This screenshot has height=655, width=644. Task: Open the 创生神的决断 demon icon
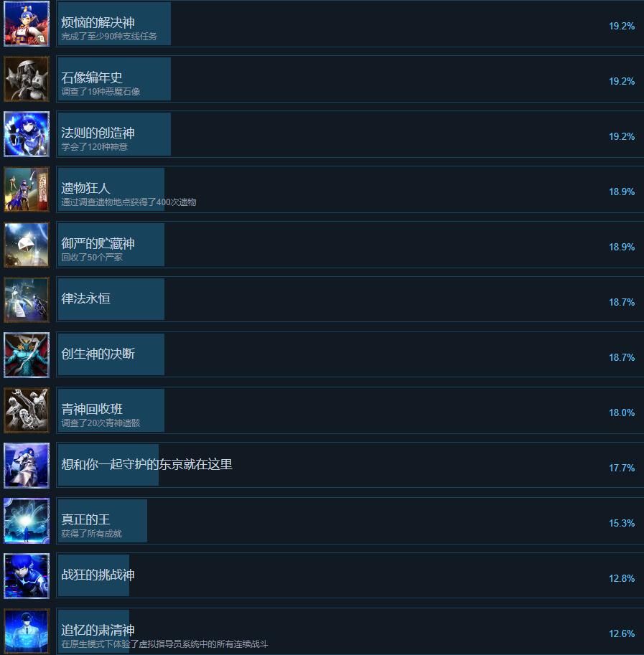point(27,355)
